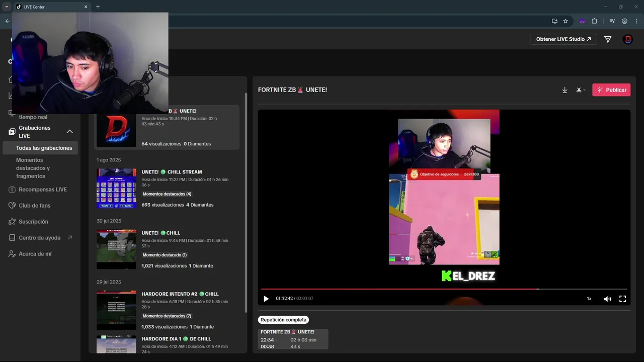Open the Chrome tab search dropdown
The image size is (644, 362).
(x=7, y=7)
